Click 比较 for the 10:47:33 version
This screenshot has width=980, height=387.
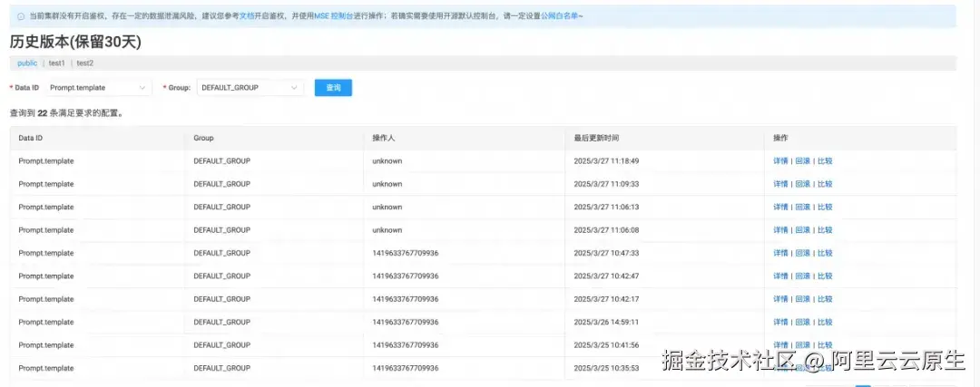coord(825,253)
